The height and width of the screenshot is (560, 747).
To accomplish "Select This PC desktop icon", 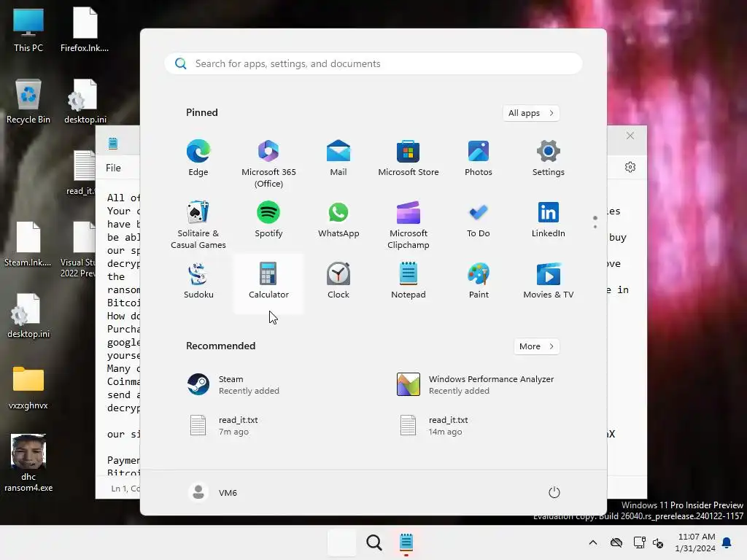I will coord(28,30).
